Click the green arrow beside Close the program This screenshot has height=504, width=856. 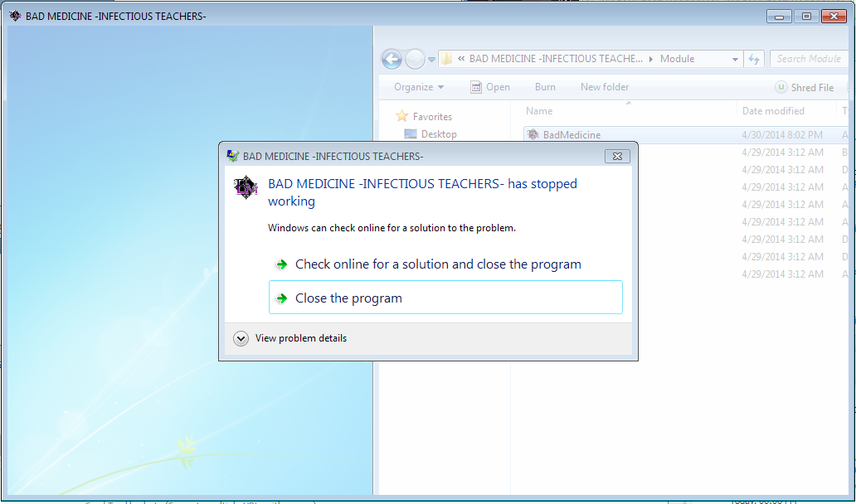(x=282, y=298)
